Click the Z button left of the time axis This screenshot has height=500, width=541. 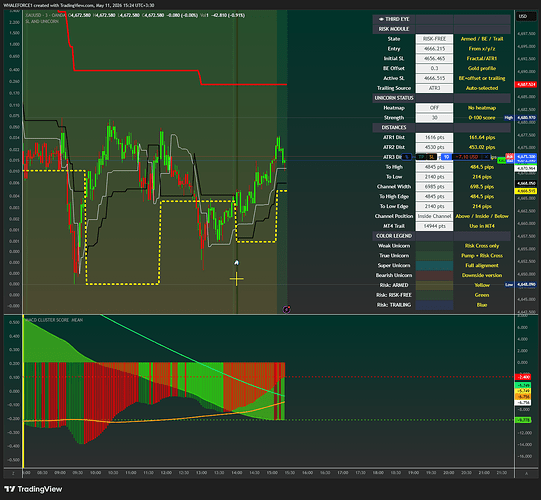tap(13, 473)
